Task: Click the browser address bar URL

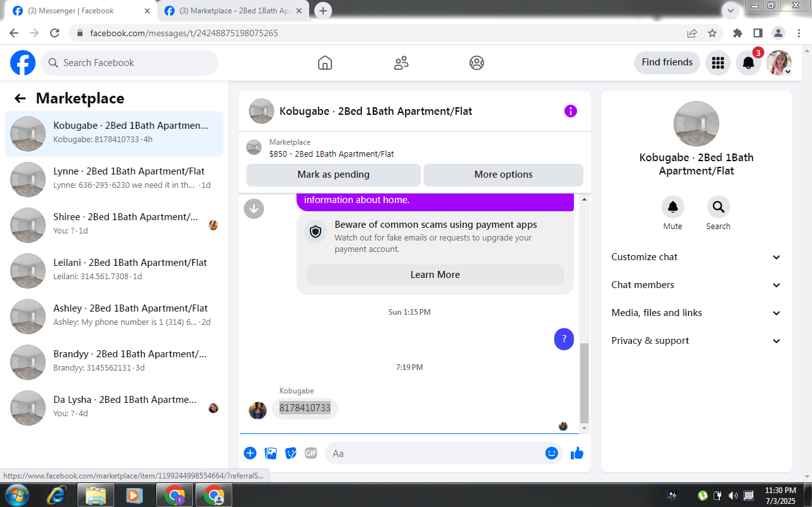Action: tap(183, 33)
